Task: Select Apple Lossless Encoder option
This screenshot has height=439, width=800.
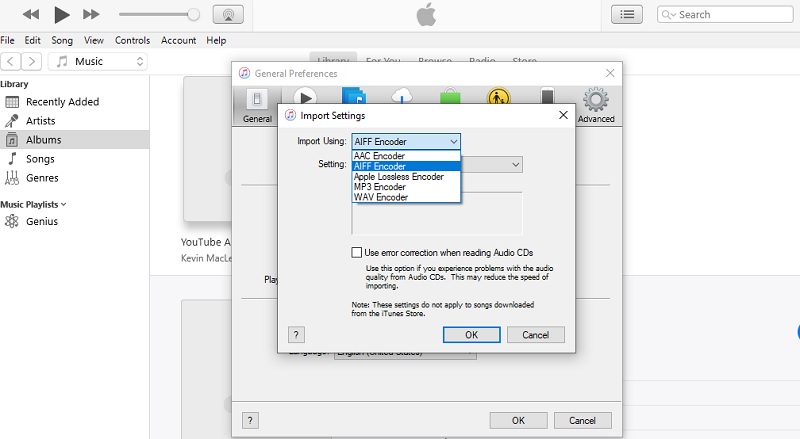Action: point(398,177)
